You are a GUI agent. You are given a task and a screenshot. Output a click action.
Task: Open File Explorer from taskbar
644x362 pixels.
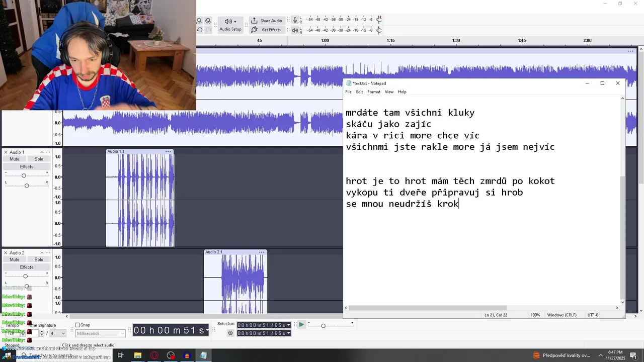pyautogui.click(x=137, y=355)
